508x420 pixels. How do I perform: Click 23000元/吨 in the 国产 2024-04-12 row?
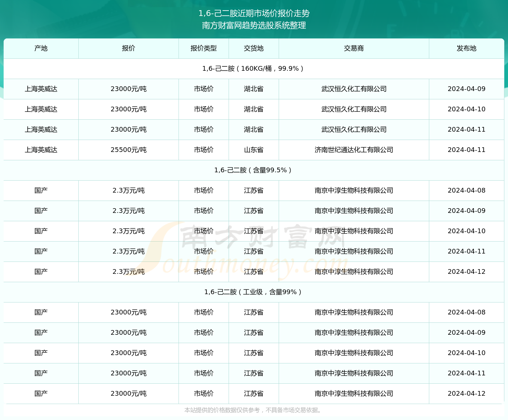[128, 394]
